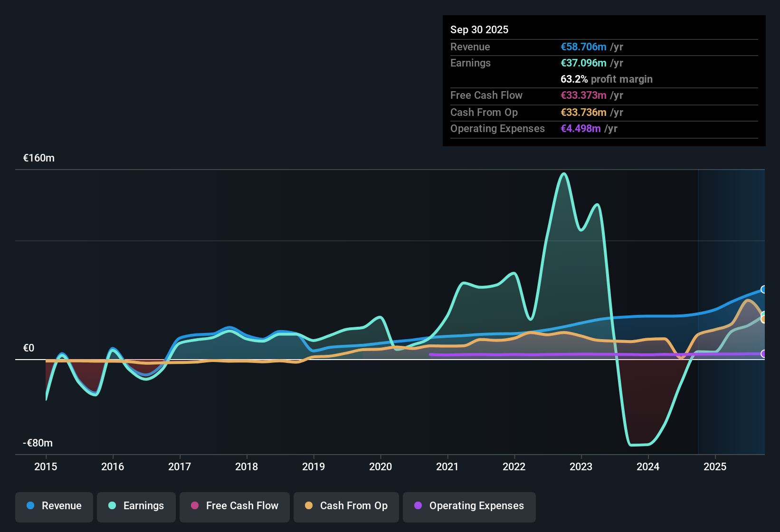Click the €160m mark on the value axis

pos(38,158)
